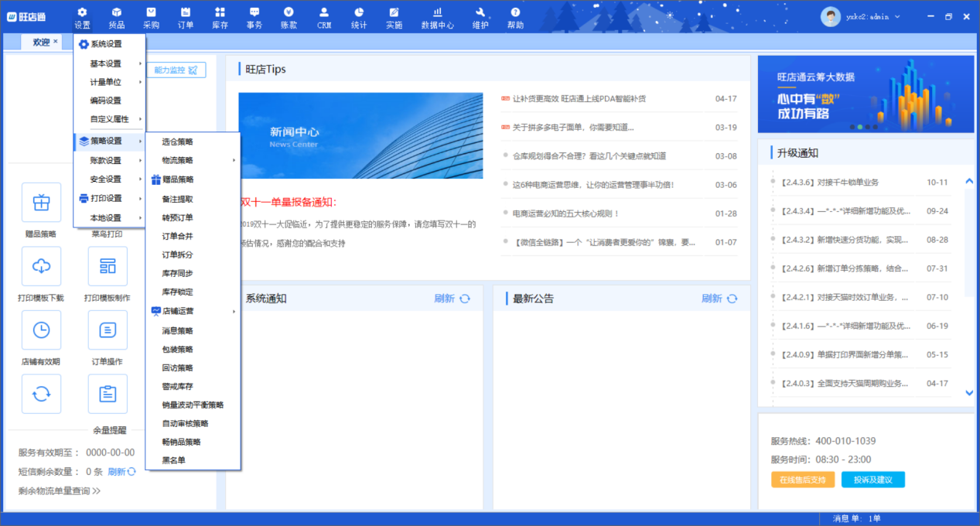Screen dimensions: 980x526
Task: Open the 事务 module icon
Action: point(254,12)
